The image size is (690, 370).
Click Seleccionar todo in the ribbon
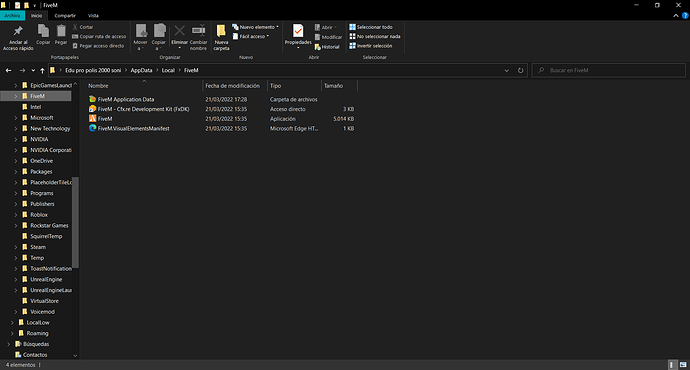371,27
